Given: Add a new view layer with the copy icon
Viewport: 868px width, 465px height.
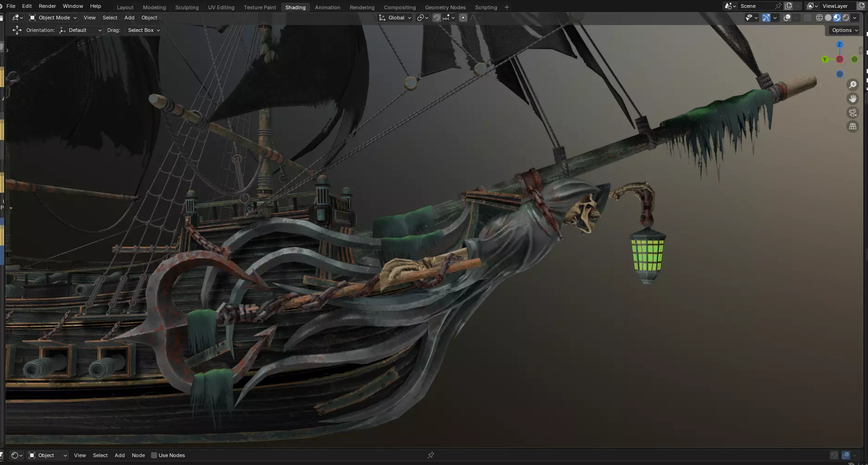Looking at the screenshot, I should click(861, 6).
